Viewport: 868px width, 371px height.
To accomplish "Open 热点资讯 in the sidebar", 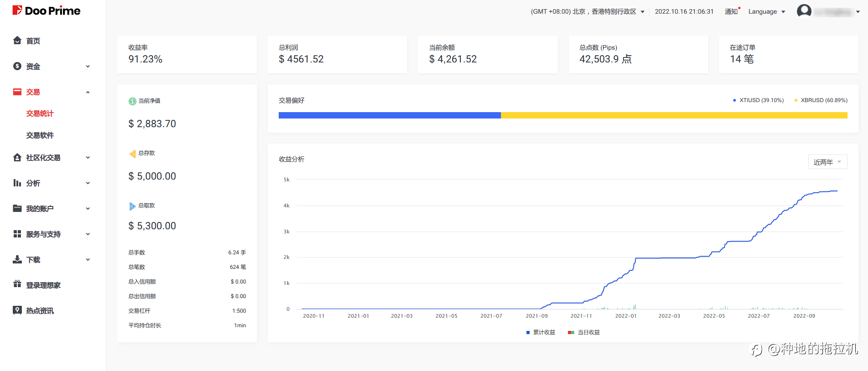I will (x=40, y=310).
